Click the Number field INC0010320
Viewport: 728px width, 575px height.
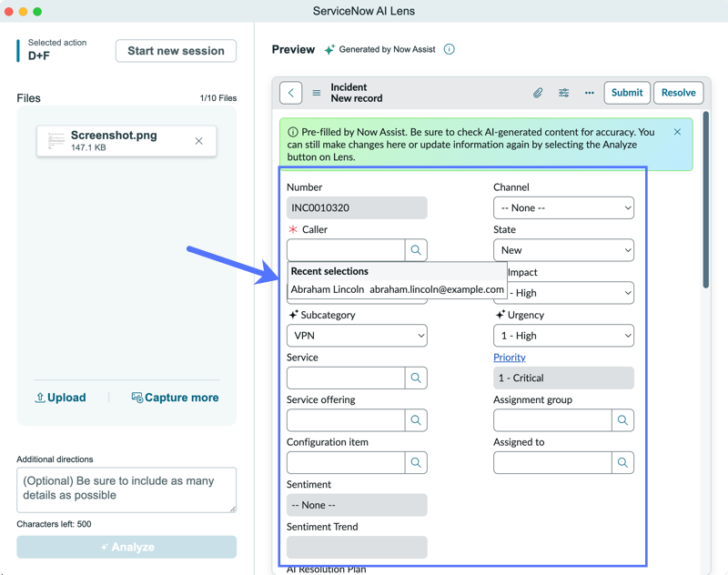point(357,208)
